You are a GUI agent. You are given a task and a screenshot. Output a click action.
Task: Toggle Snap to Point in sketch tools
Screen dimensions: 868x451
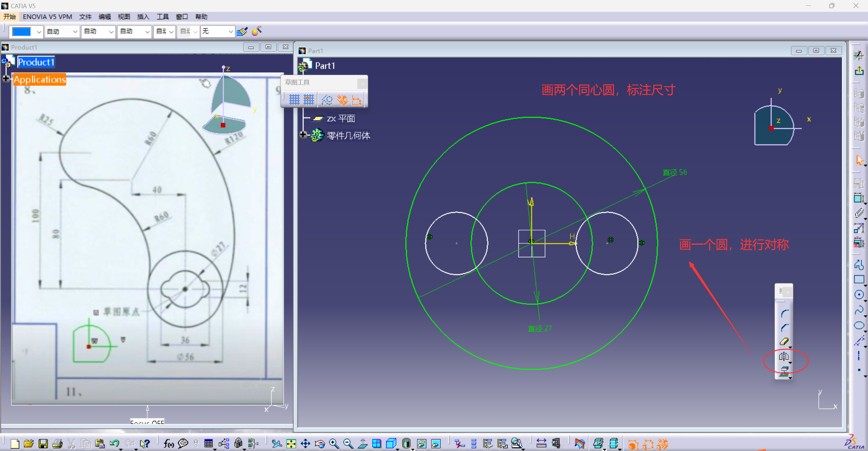point(309,100)
